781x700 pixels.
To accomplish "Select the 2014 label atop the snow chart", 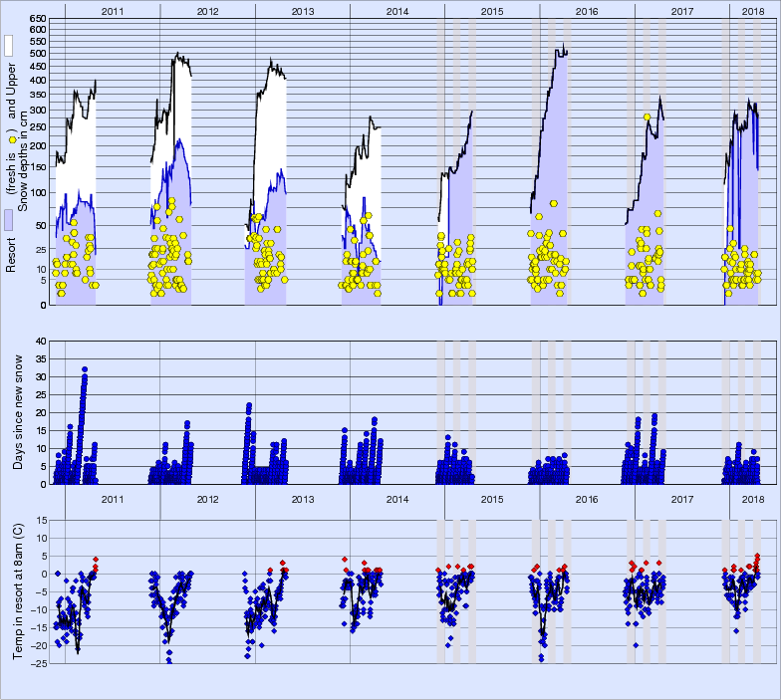I will point(396,10).
